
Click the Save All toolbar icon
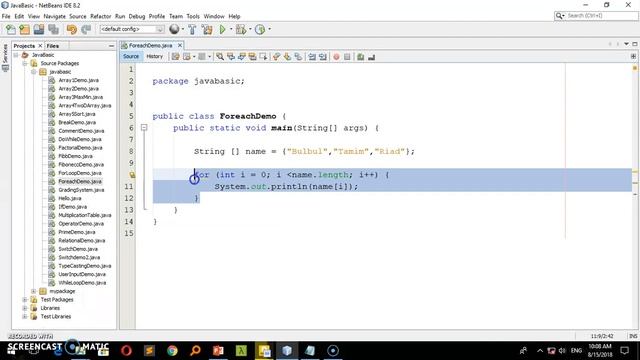(x=53, y=29)
